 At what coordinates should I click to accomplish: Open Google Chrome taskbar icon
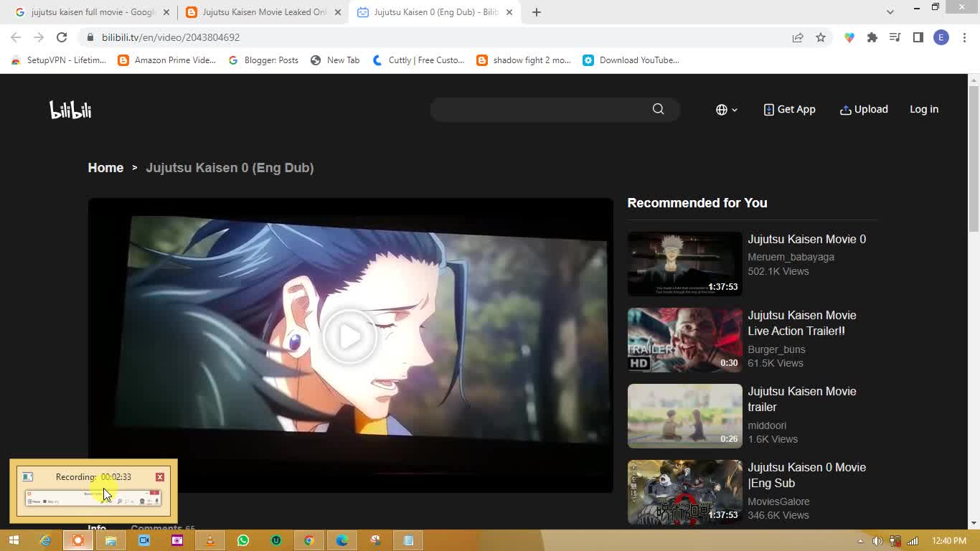[x=309, y=540]
